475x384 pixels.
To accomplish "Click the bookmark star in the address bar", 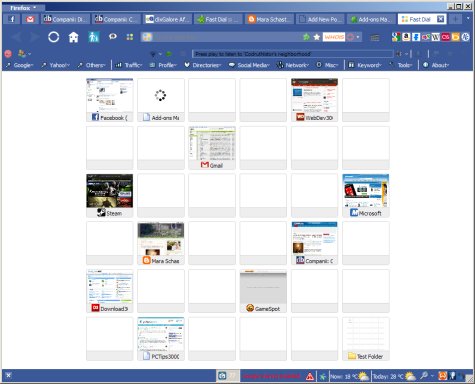I will pyautogui.click(x=317, y=37).
